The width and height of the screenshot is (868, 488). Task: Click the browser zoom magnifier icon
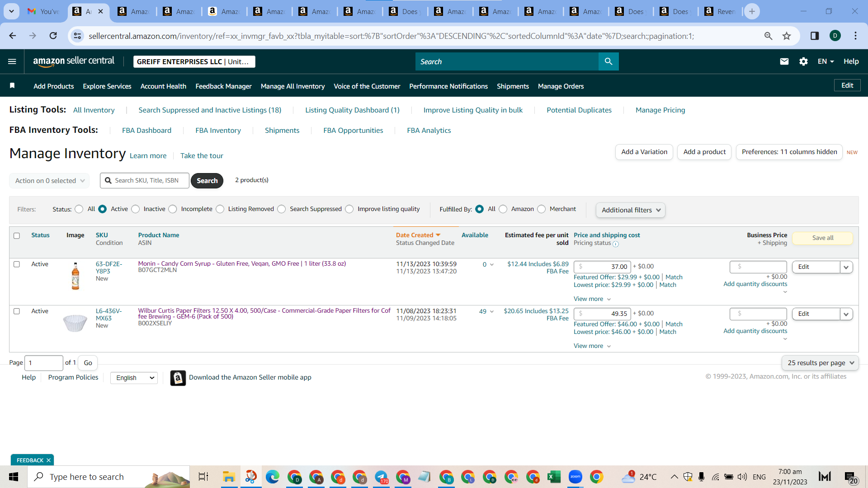pos(768,36)
